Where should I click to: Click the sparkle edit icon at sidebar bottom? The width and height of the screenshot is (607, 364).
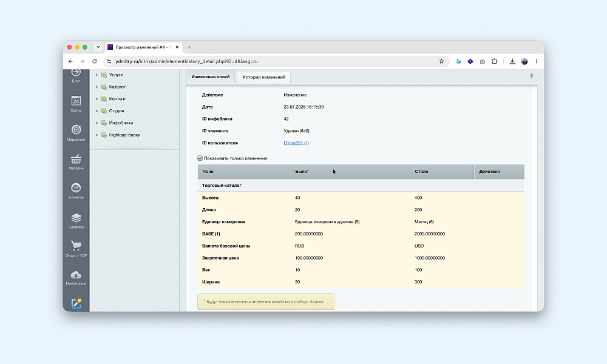pos(76,303)
